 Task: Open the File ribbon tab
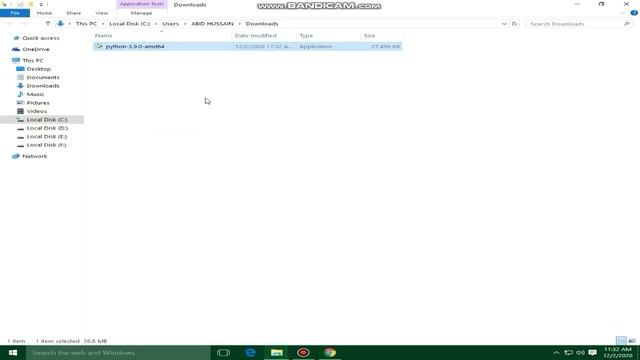(x=15, y=13)
